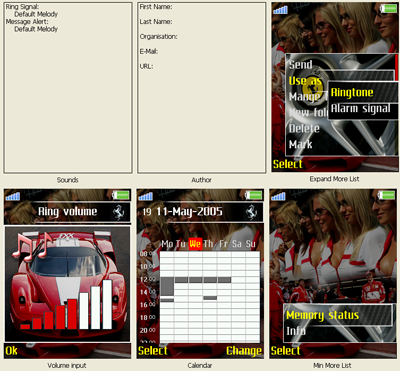The width and height of the screenshot is (400, 371).
Task: Click the Message Alert: label
Action: (x=27, y=22)
